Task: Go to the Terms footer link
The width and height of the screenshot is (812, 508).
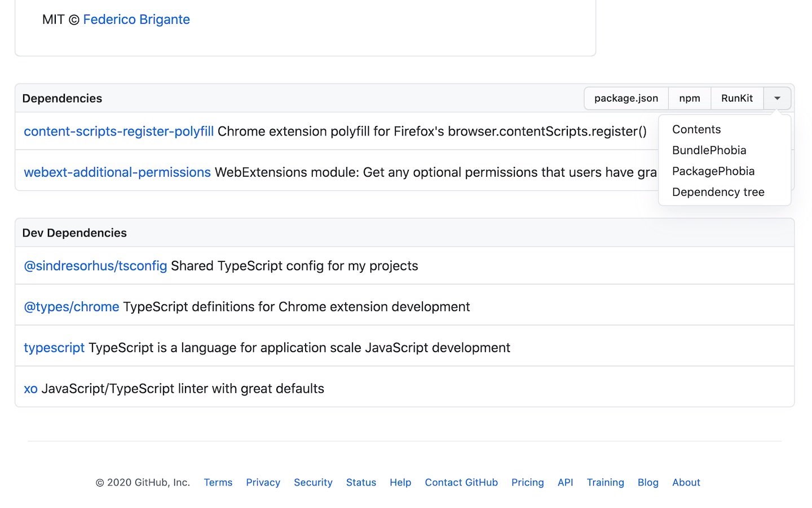Action: [218, 483]
